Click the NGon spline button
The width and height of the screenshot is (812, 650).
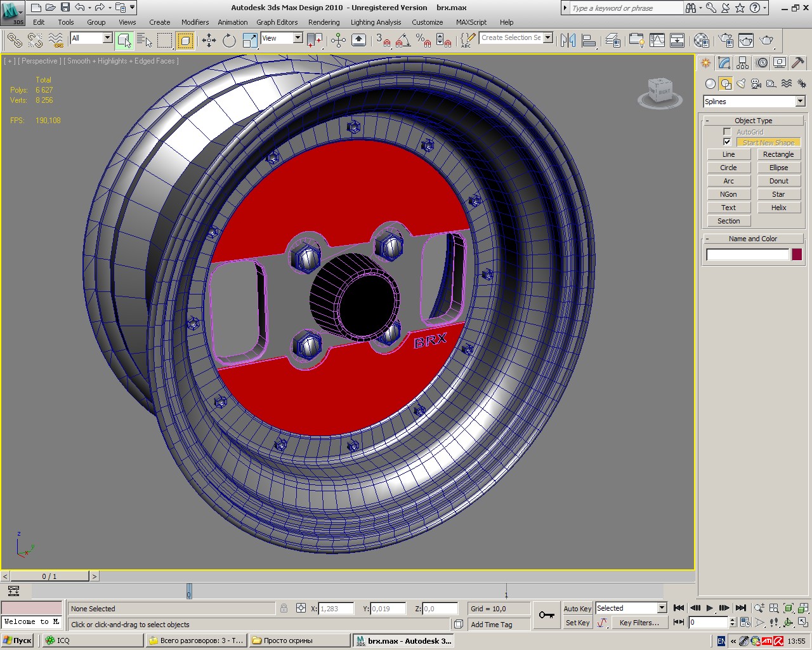pyautogui.click(x=728, y=194)
